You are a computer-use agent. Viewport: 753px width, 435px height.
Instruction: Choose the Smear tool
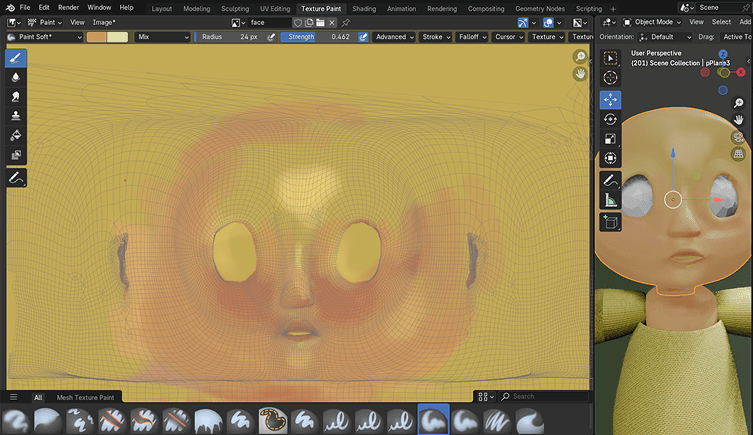[x=17, y=97]
